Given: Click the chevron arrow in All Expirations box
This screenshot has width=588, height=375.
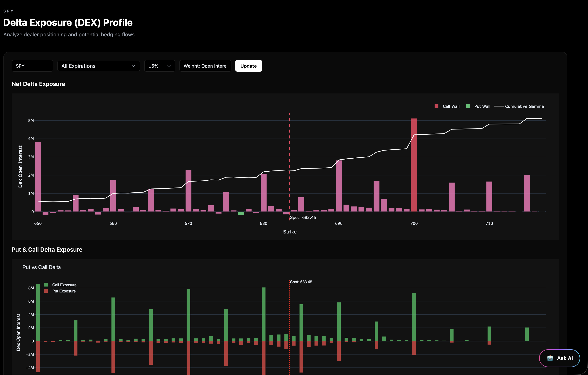Looking at the screenshot, I should click(x=133, y=66).
